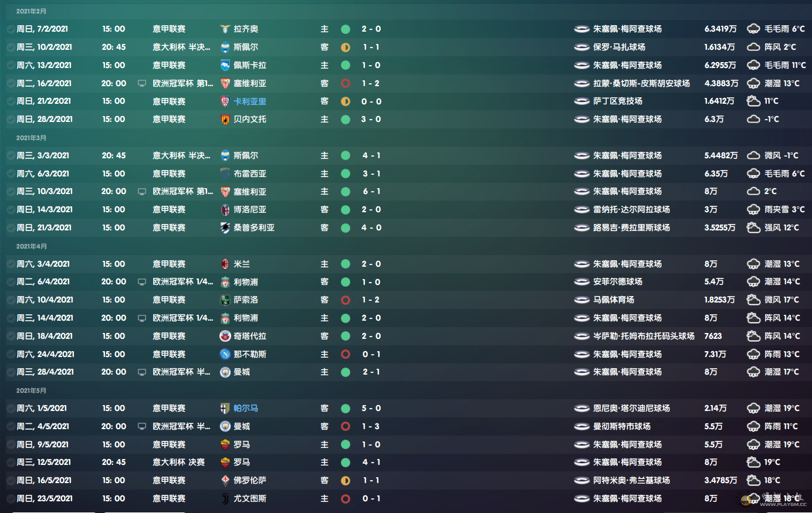The width and height of the screenshot is (812, 513).
Task: Click the AC Milan club badge
Action: click(225, 264)
